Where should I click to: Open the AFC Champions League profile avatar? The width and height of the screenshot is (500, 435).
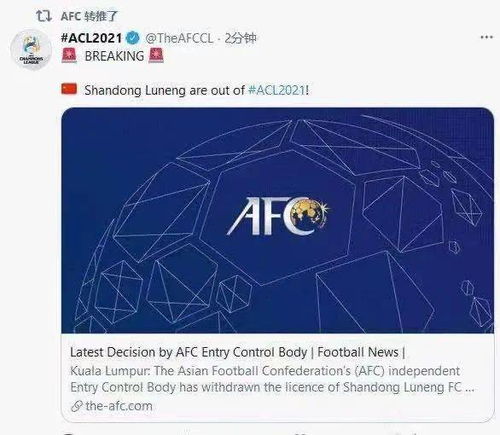(31, 50)
